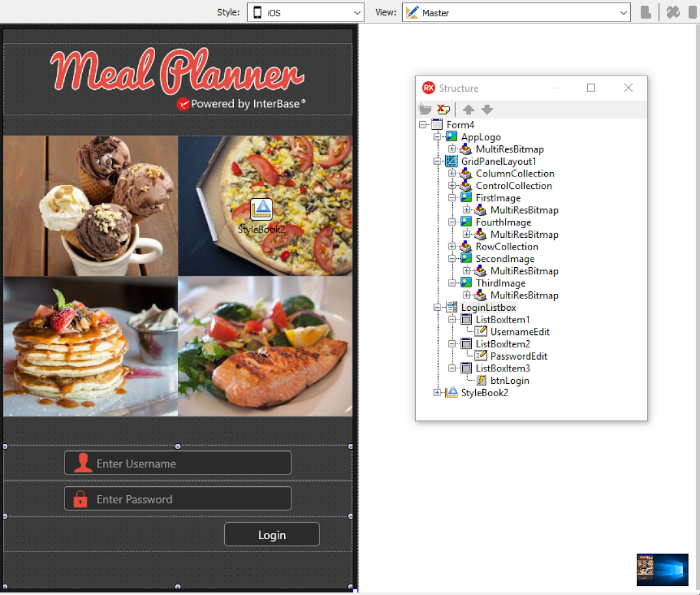700x595 pixels.
Task: Select the Meal Planner logo image
Action: point(178,79)
